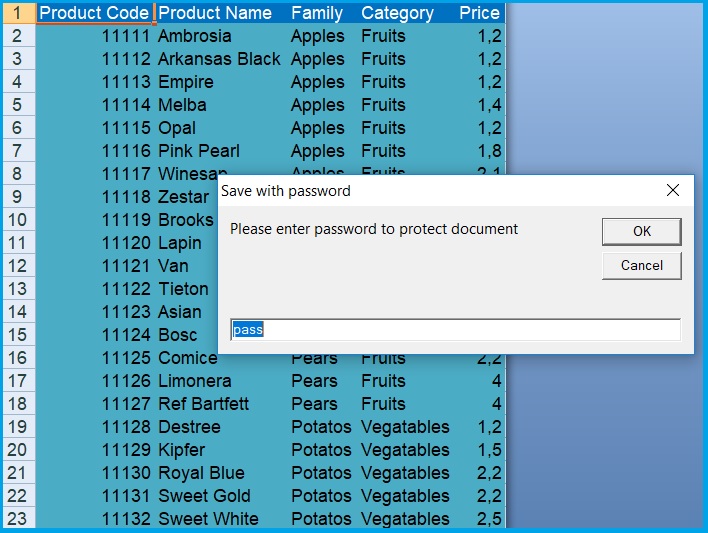Select row 2 header
This screenshot has width=708, height=533.
pyautogui.click(x=17, y=36)
